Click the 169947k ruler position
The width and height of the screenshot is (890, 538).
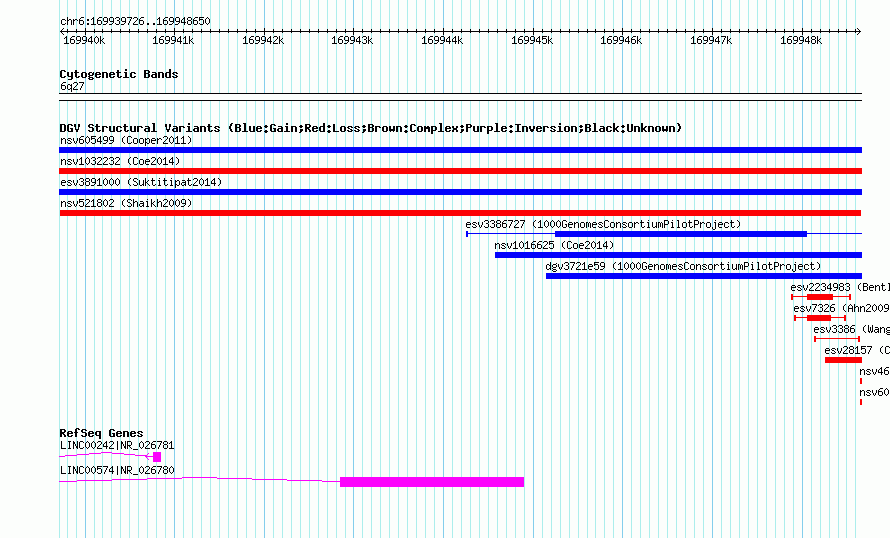(x=711, y=40)
